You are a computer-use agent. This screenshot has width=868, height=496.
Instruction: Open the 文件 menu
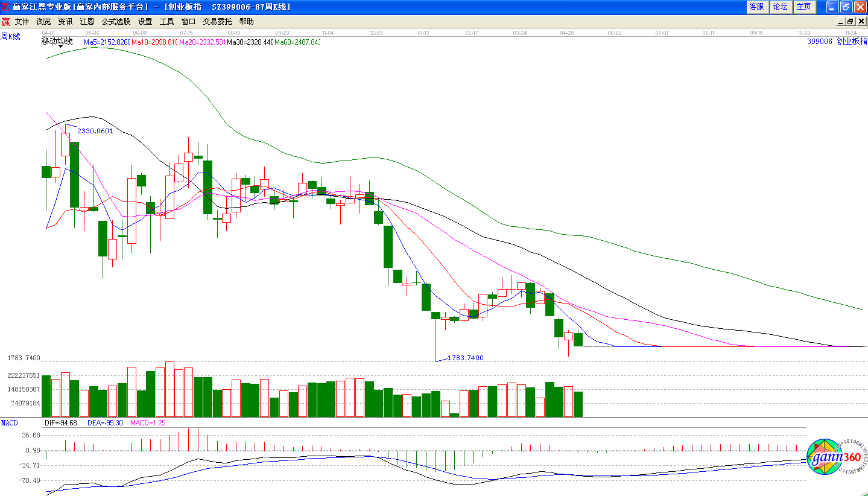click(x=22, y=22)
